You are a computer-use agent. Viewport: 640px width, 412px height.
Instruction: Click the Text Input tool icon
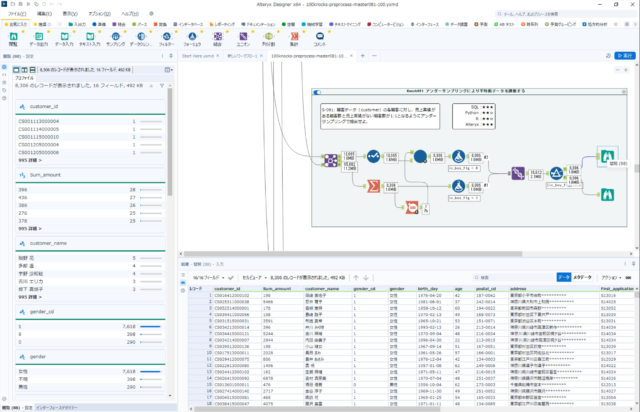pos(89,36)
